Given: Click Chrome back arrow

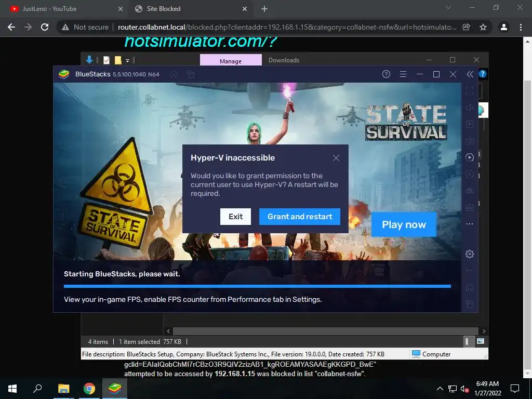Looking at the screenshot, I should [x=11, y=27].
